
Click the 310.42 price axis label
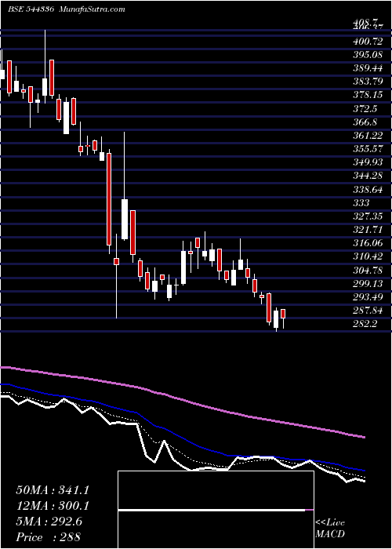[x=368, y=256]
